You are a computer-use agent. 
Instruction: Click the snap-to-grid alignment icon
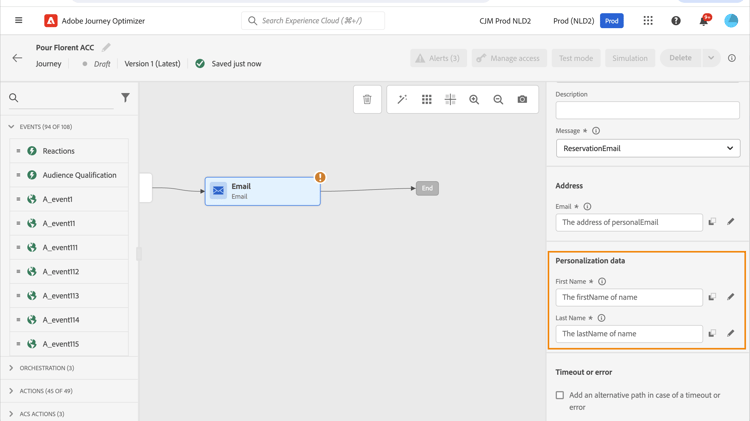450,99
